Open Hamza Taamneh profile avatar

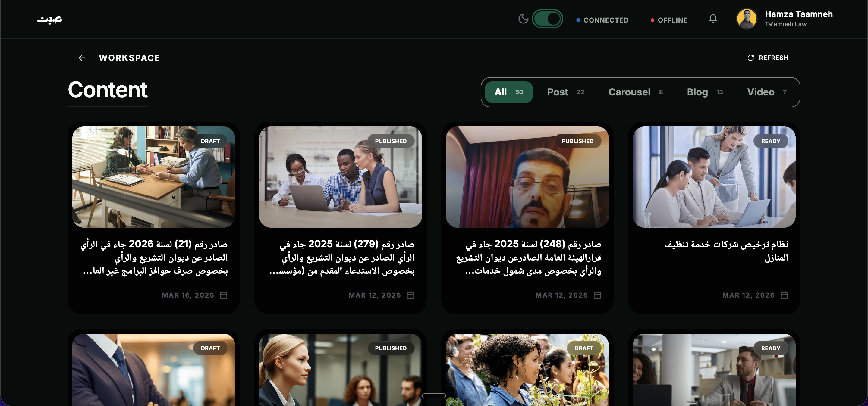click(x=746, y=19)
